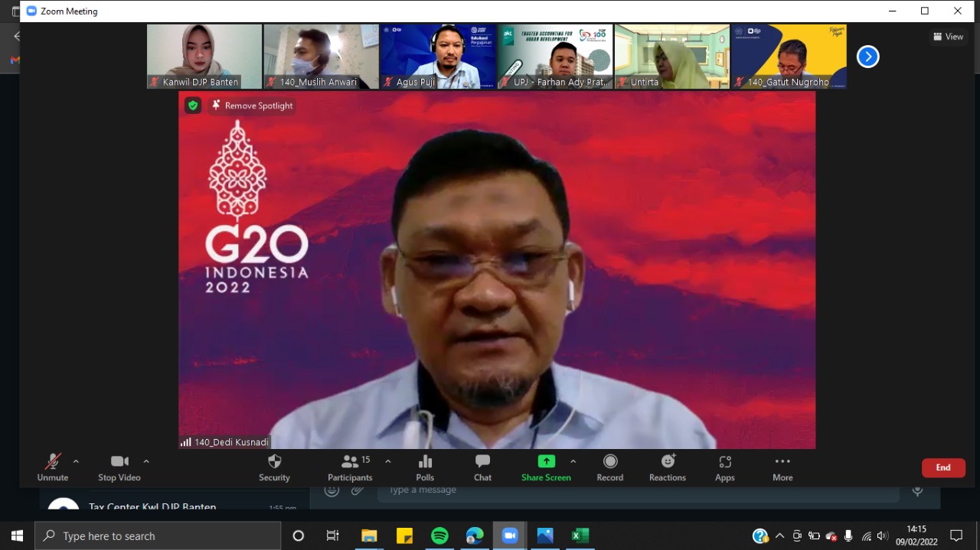Screen dimensions: 980x550
Task: Click the green encryption shield icon
Action: (x=193, y=106)
